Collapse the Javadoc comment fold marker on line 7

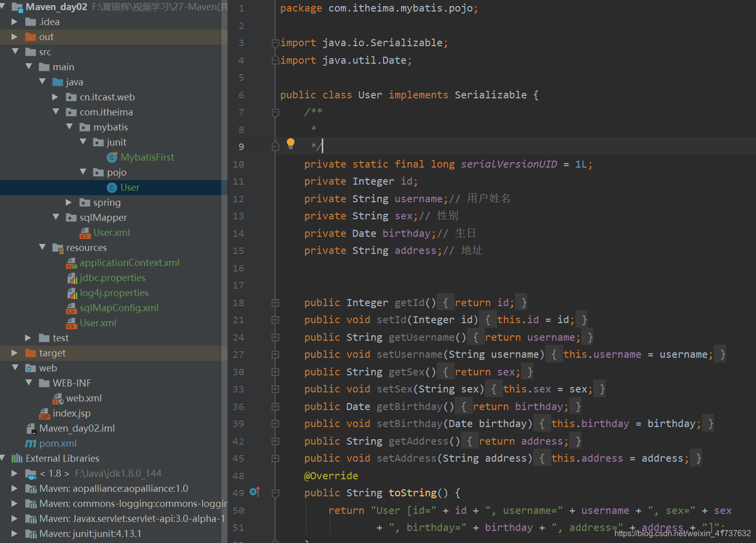click(275, 112)
